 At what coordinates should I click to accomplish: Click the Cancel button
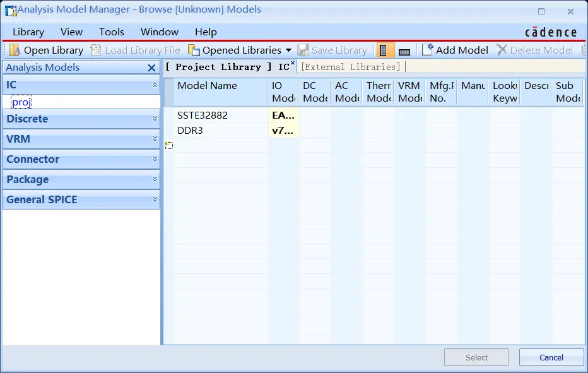tap(551, 357)
